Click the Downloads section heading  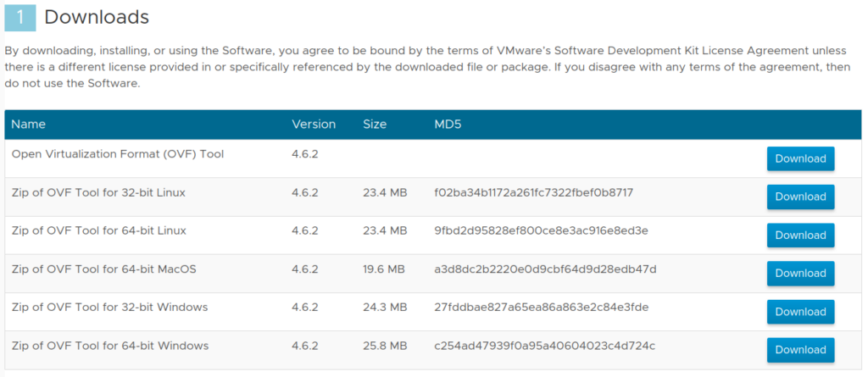97,17
